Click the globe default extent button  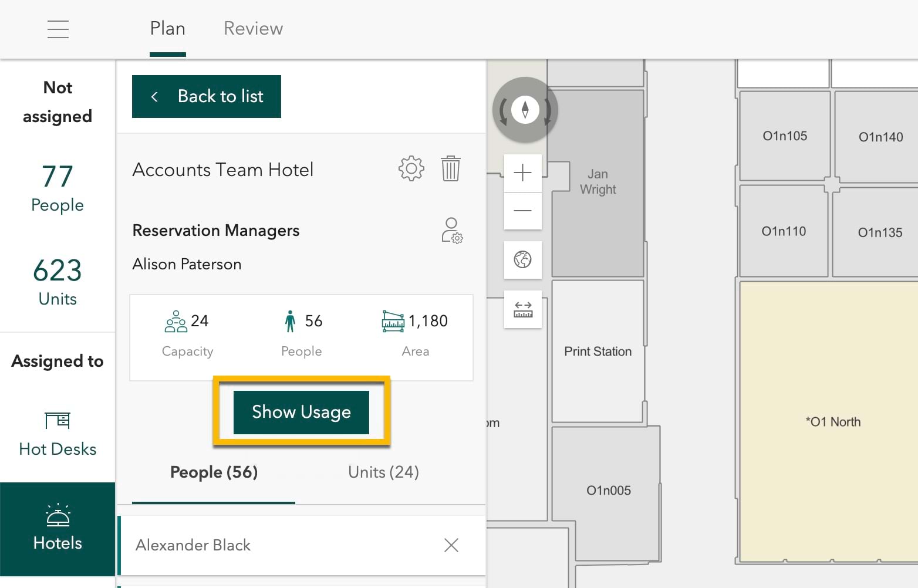click(x=522, y=259)
